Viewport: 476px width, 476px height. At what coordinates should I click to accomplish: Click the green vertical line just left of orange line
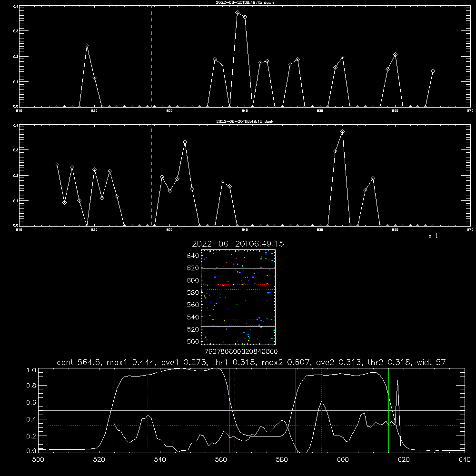(229, 410)
